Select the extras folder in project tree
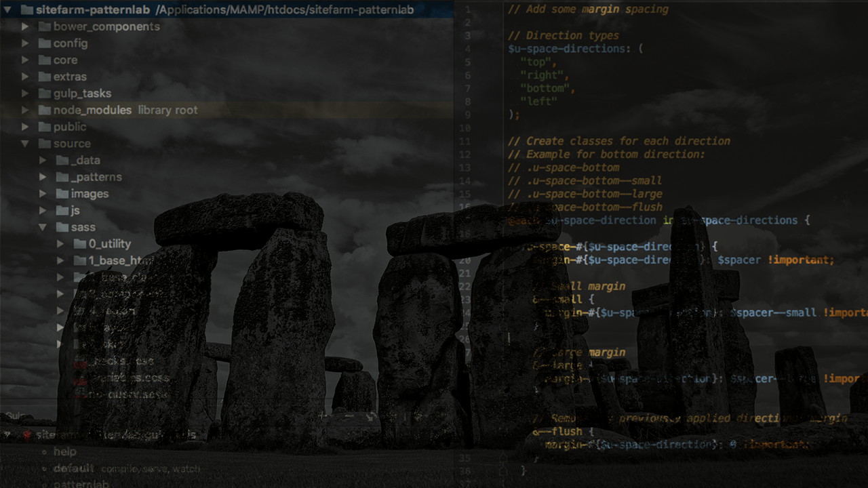 (x=70, y=77)
